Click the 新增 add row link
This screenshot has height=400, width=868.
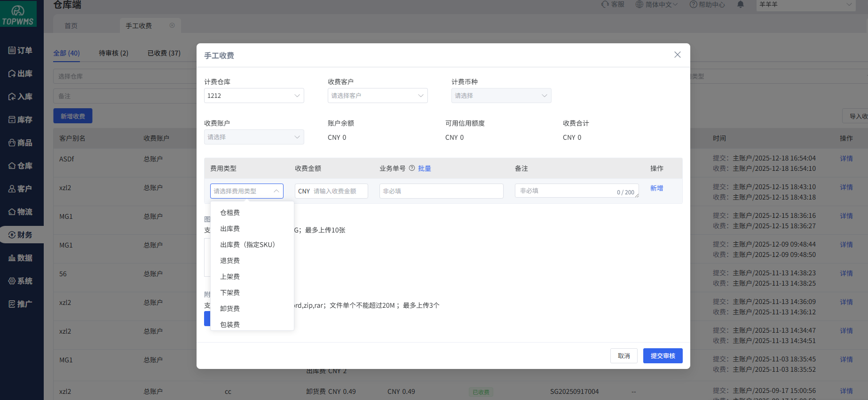pyautogui.click(x=656, y=188)
